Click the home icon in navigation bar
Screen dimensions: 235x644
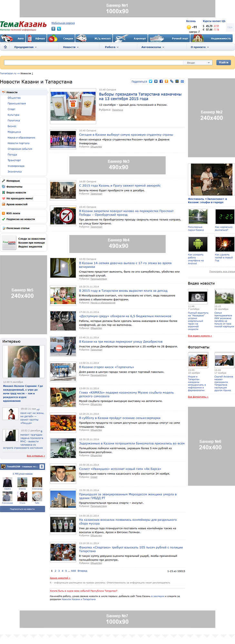pyautogui.click(x=5, y=47)
